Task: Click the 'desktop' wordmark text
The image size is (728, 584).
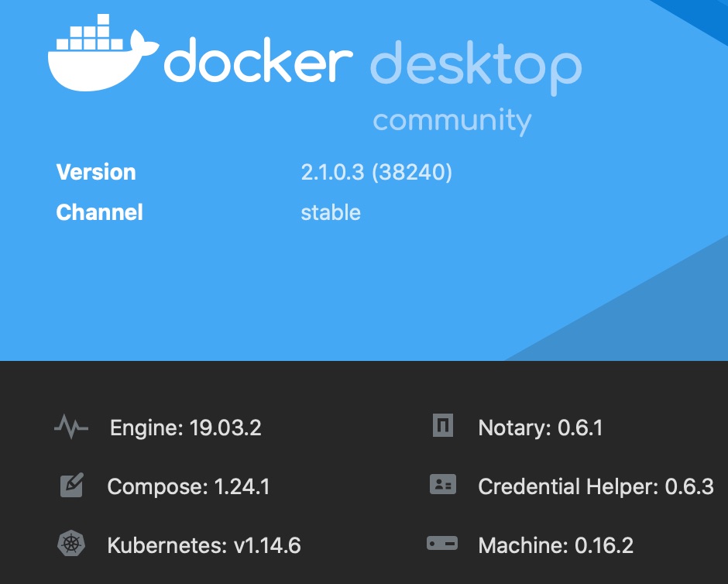Action: [x=476, y=67]
